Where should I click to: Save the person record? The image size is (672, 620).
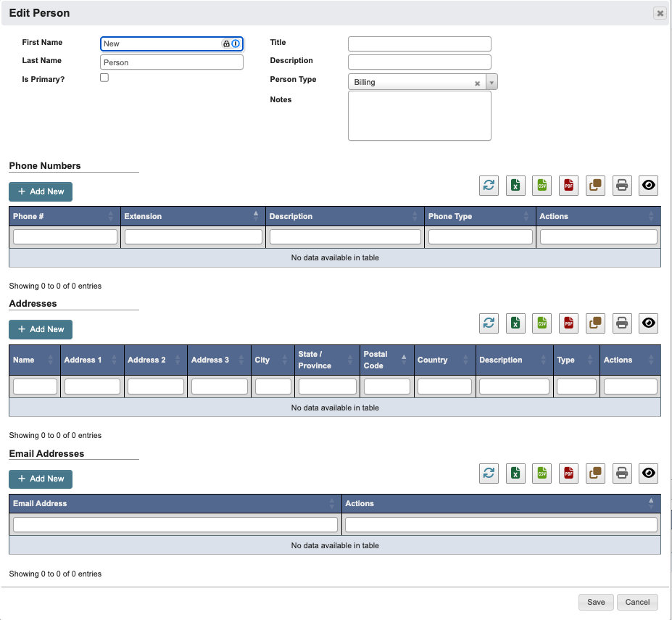(x=596, y=602)
